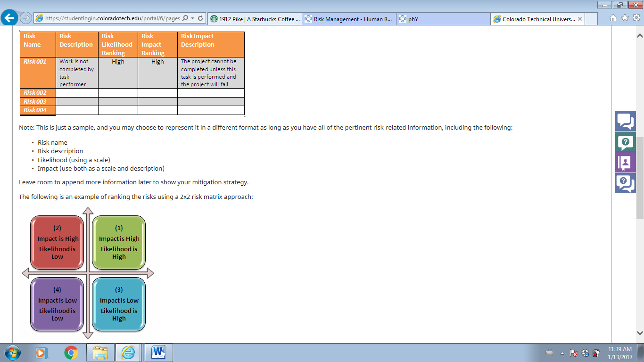Open the Tools gear icon
Image resolution: width=644 pixels, height=362 pixels.
pos(636,18)
